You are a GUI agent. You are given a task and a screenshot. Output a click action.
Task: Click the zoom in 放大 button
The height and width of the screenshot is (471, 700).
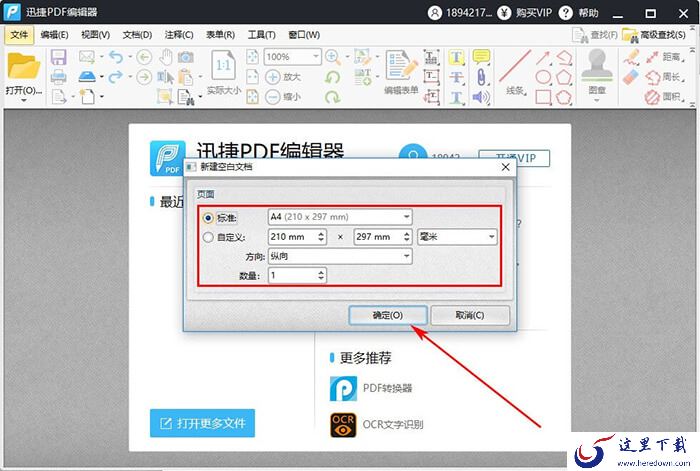[x=283, y=77]
